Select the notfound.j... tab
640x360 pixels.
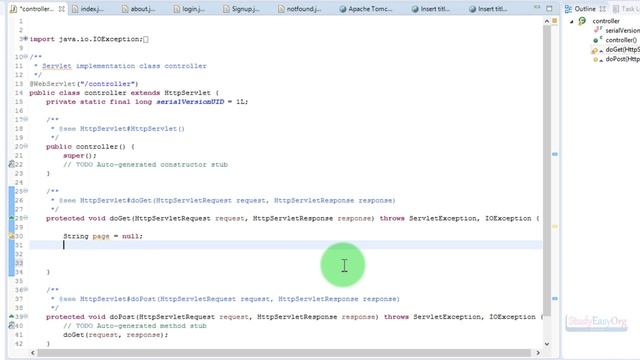(299, 9)
